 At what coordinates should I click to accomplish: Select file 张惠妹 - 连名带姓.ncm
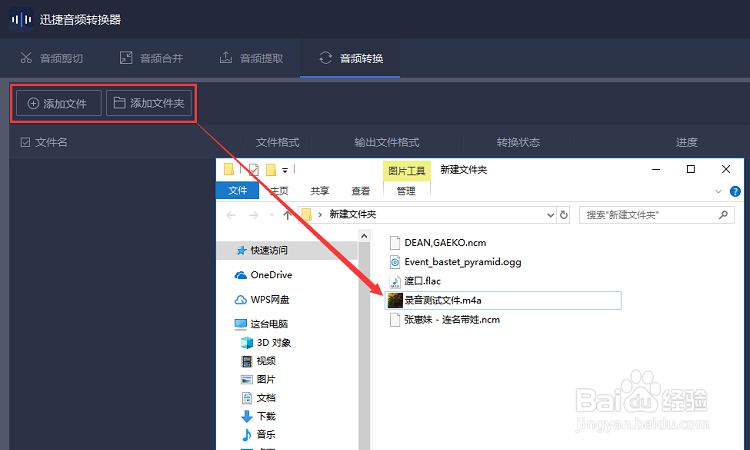452,319
